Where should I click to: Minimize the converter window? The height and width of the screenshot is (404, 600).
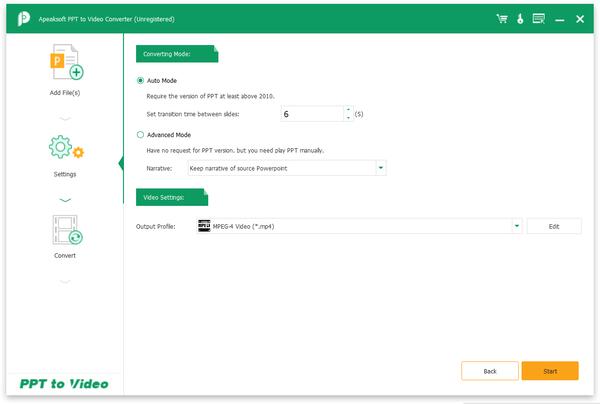(x=559, y=19)
